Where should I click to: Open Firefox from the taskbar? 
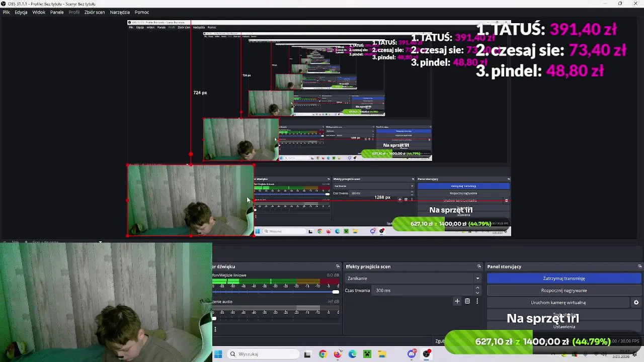coord(338,354)
